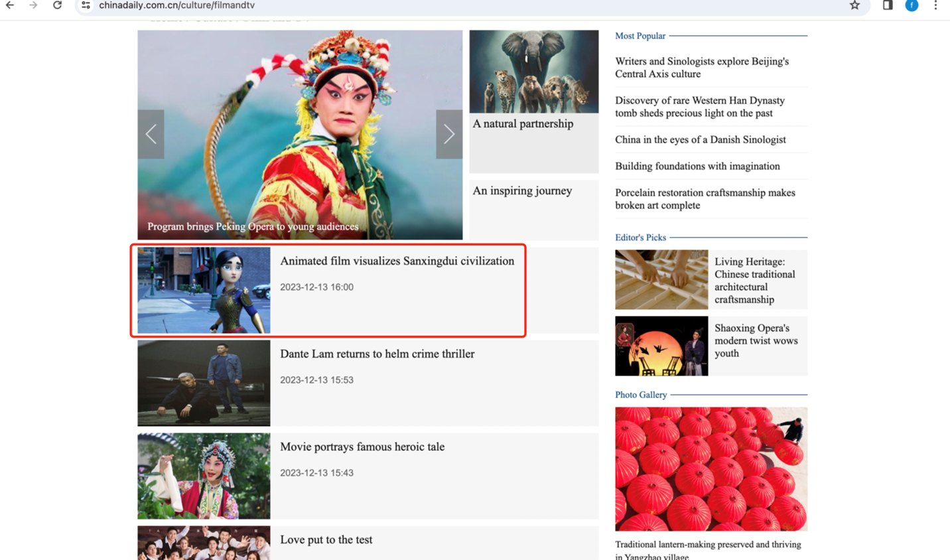950x560 pixels.
Task: Open the porcelain restoration craftsmanship article
Action: click(x=705, y=199)
